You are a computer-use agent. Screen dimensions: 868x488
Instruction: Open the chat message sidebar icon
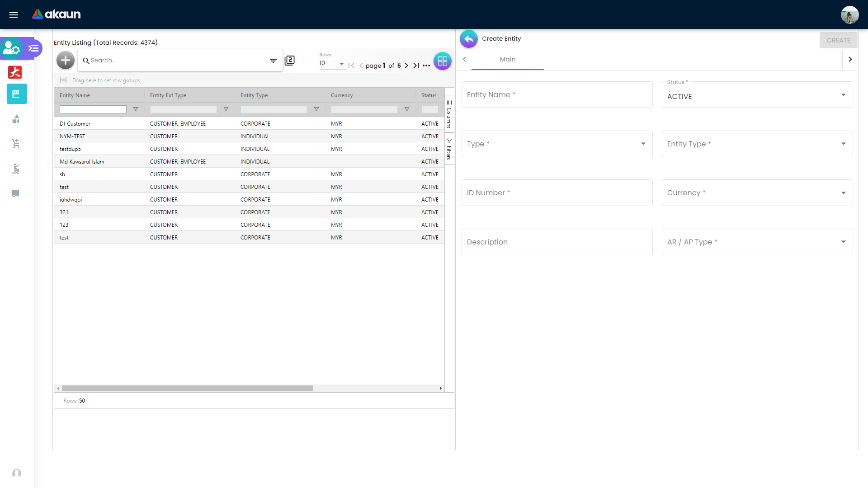tap(15, 193)
